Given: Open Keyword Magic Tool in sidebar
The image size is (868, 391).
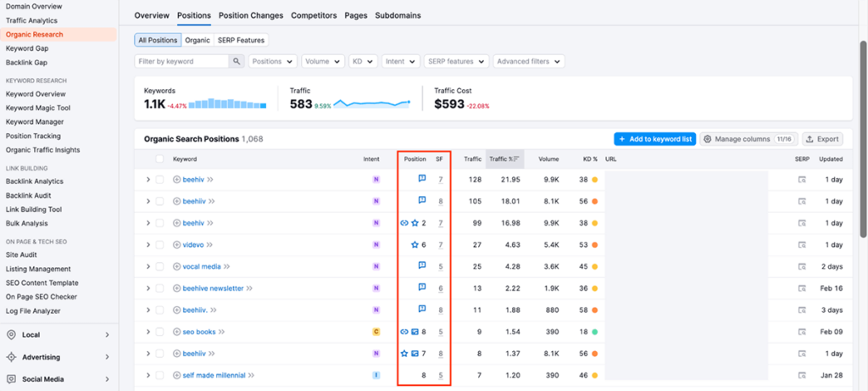Looking at the screenshot, I should point(38,108).
